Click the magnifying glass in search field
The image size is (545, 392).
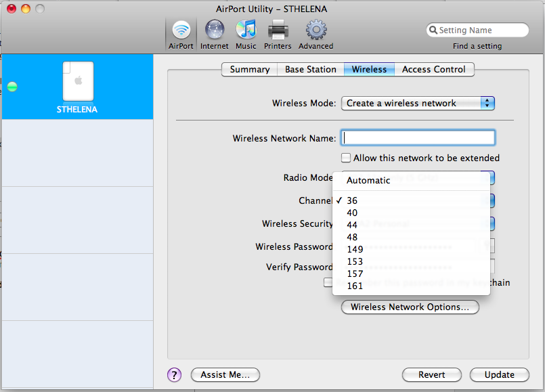pos(433,30)
